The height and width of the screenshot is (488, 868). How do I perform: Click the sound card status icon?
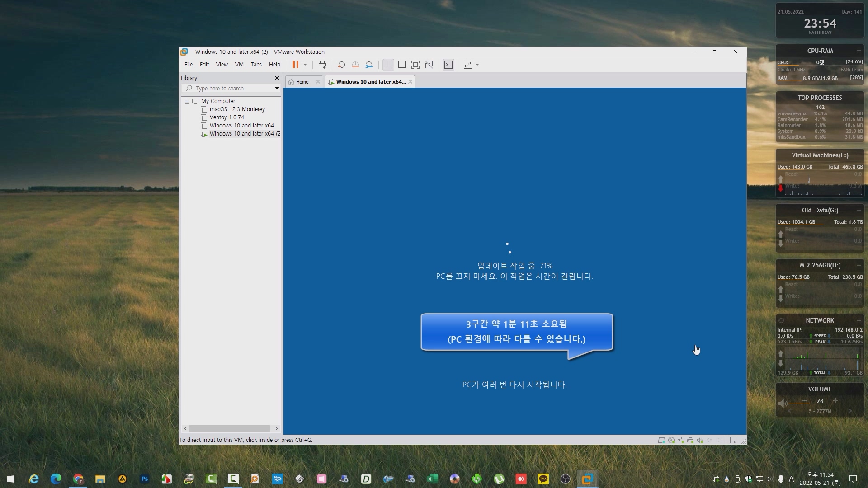[x=700, y=441]
